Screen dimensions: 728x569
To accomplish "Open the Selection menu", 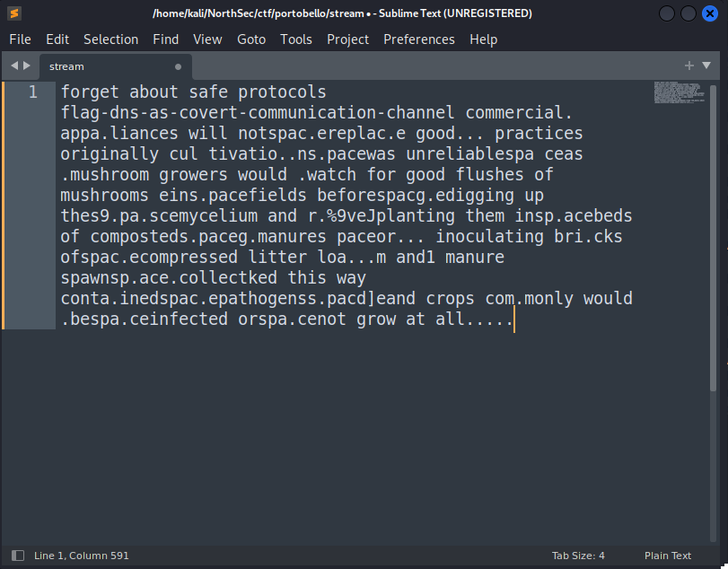I will pyautogui.click(x=110, y=39).
